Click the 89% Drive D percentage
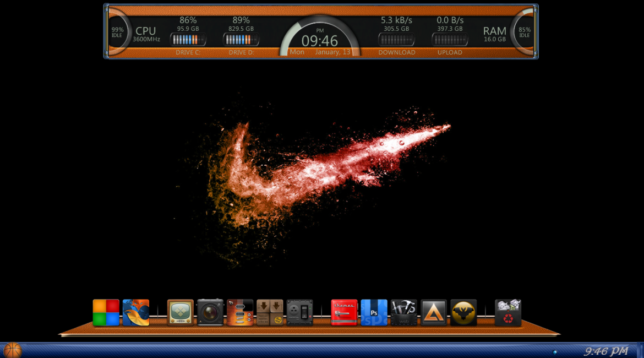The width and height of the screenshot is (644, 358). (x=241, y=20)
